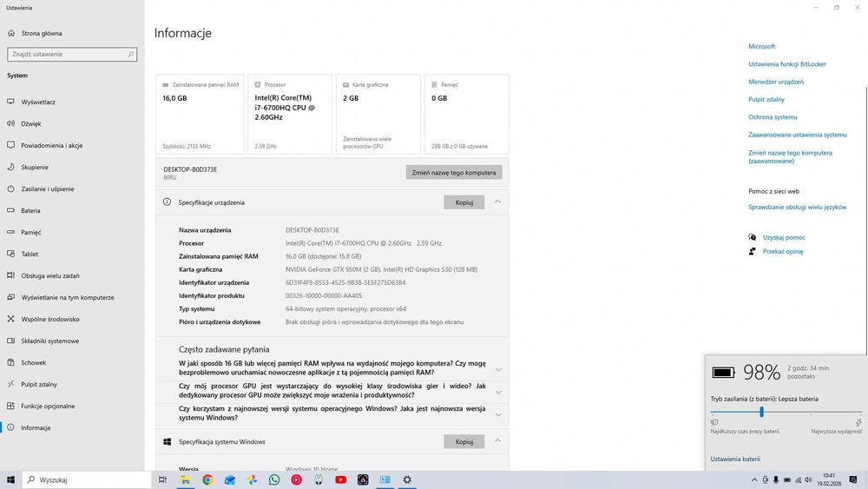Click the Składniki systemowe icon

point(10,340)
